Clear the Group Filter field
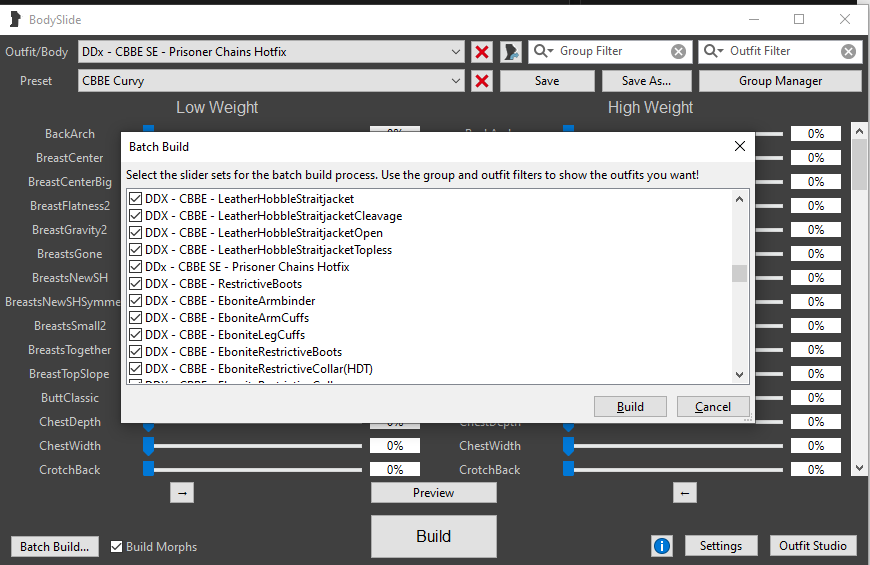This screenshot has height=565, width=870. [678, 52]
